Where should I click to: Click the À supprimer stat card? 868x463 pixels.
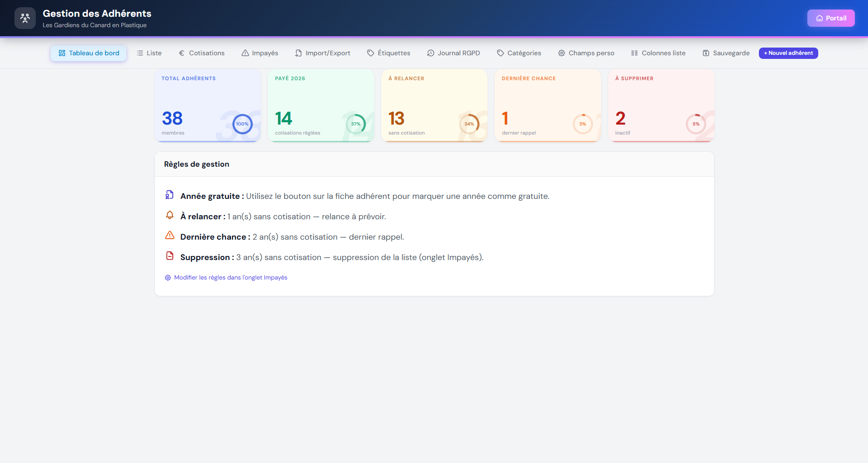pyautogui.click(x=661, y=105)
